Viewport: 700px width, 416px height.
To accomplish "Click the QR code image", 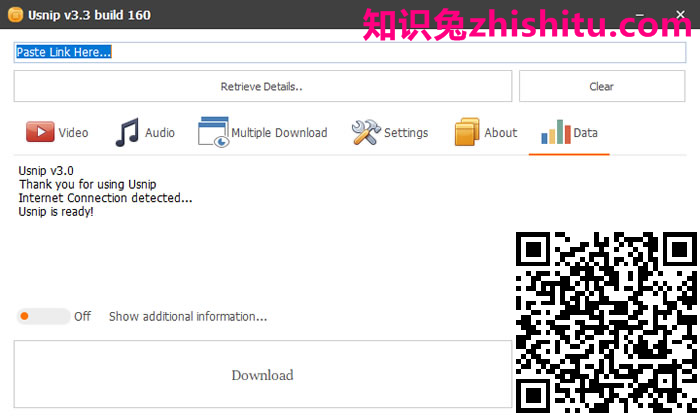I will tap(607, 322).
